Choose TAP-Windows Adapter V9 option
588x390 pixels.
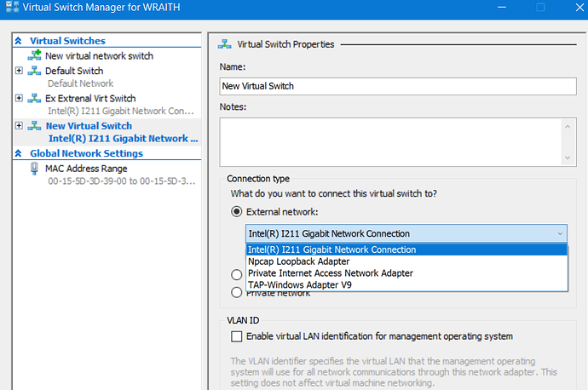pos(299,284)
